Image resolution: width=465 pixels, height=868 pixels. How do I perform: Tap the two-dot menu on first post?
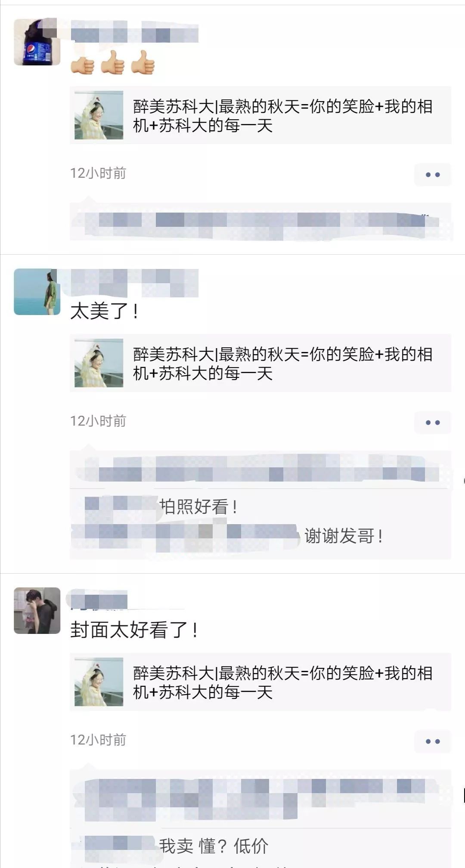click(x=433, y=175)
